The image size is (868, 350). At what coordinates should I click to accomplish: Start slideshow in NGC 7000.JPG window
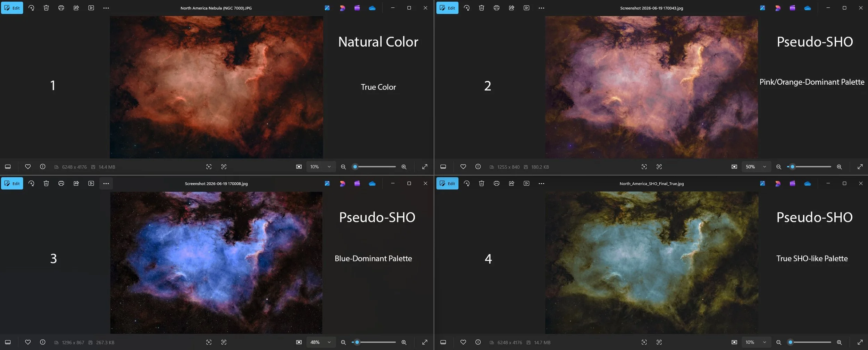point(91,8)
